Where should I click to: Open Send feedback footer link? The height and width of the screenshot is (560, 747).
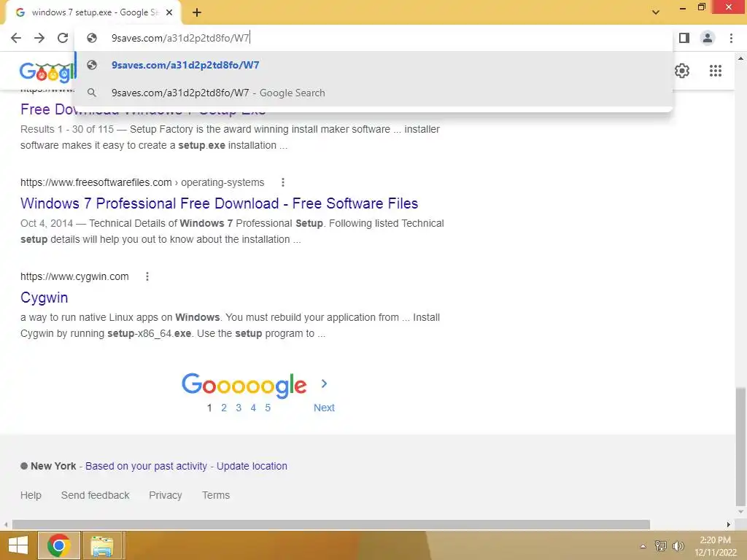[96, 495]
